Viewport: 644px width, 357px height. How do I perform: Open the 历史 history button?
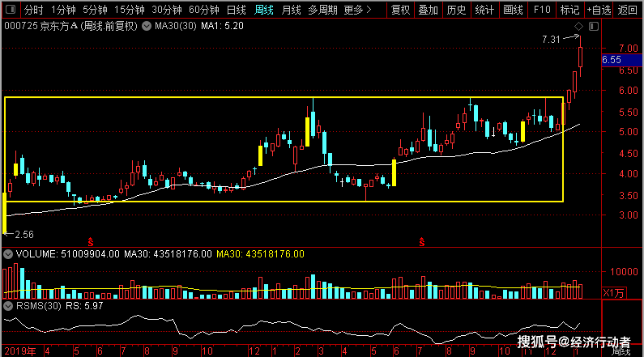click(456, 10)
